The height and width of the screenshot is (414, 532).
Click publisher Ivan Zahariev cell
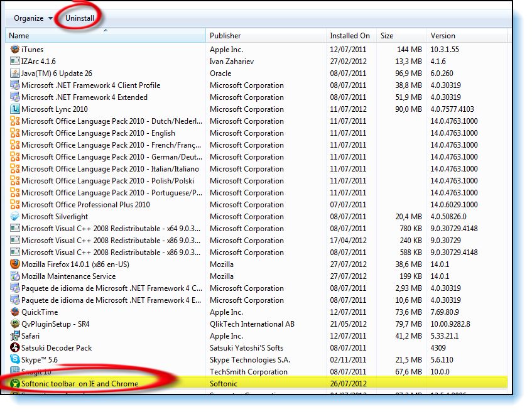point(232,62)
